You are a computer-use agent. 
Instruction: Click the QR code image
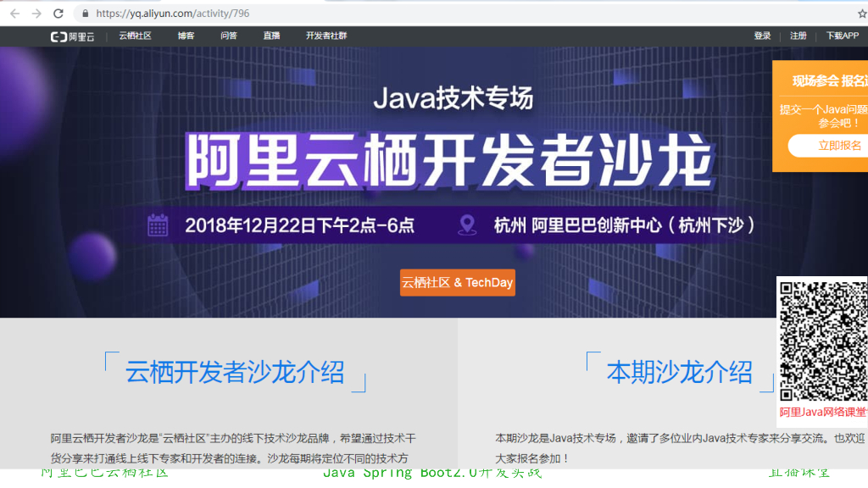point(824,341)
